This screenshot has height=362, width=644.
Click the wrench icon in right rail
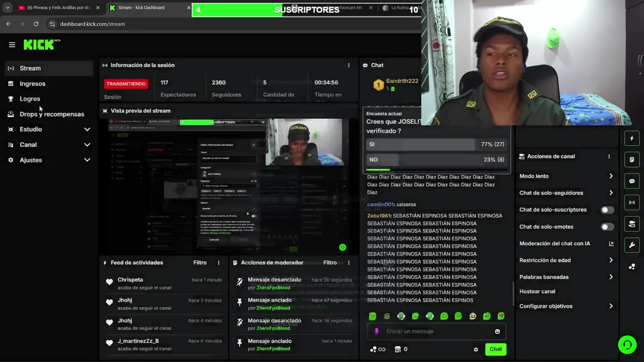632,245
